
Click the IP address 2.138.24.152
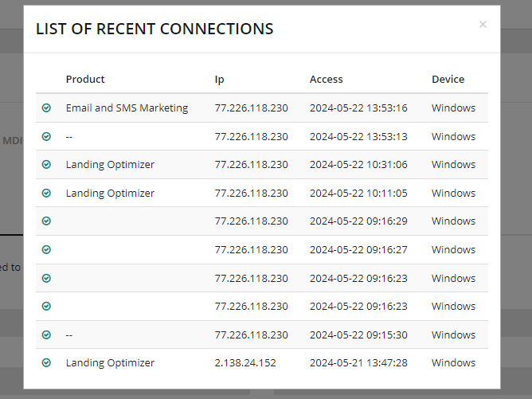pos(245,363)
